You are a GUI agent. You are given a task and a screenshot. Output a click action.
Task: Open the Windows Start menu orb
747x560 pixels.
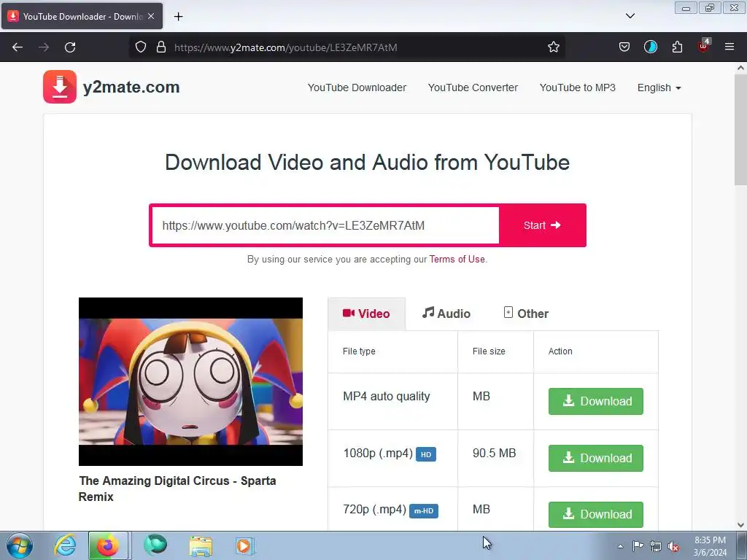[20, 545]
